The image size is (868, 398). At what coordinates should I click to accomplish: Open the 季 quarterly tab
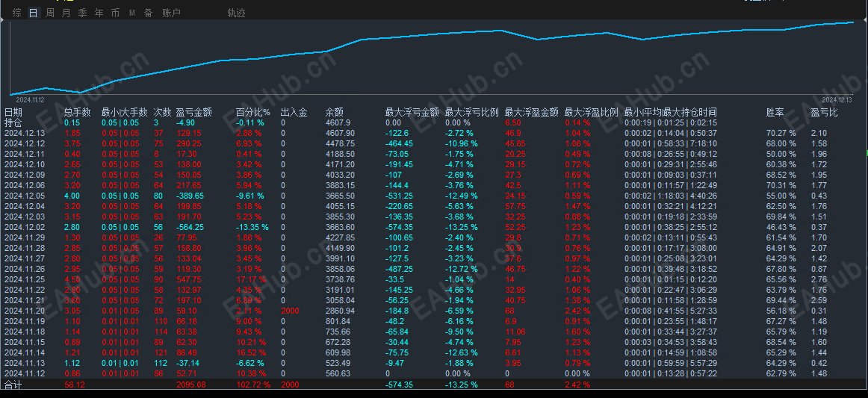(82, 13)
